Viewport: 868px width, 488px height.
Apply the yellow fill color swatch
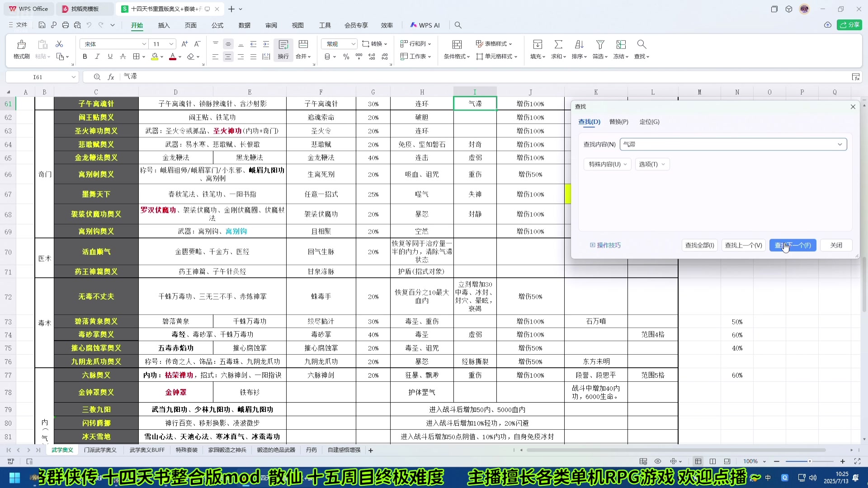(x=155, y=56)
